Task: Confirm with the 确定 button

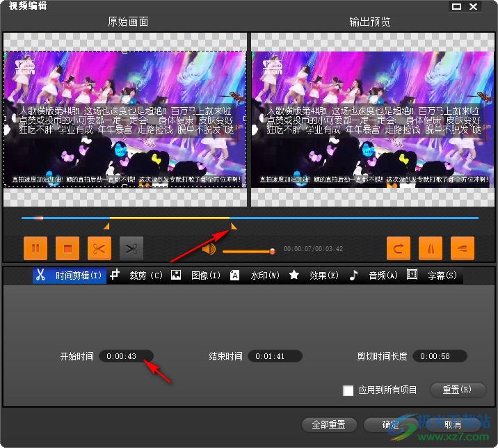Action: pos(391,425)
